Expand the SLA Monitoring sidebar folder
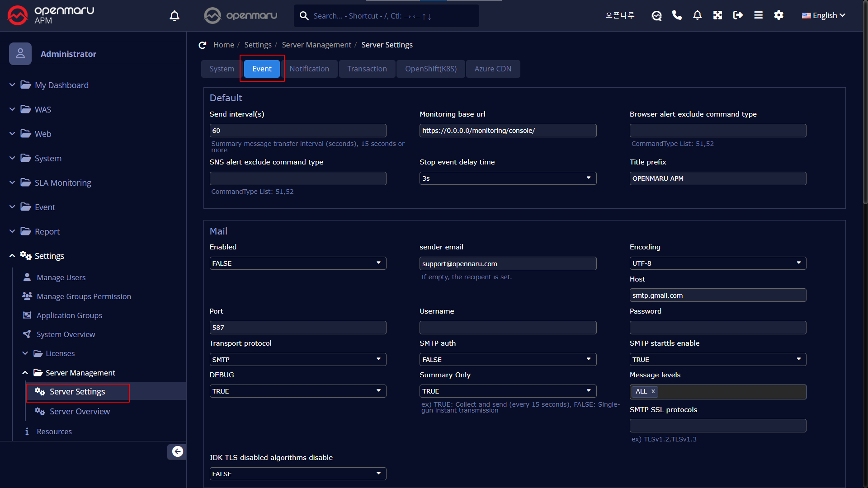Image resolution: width=868 pixels, height=488 pixels. 63,183
